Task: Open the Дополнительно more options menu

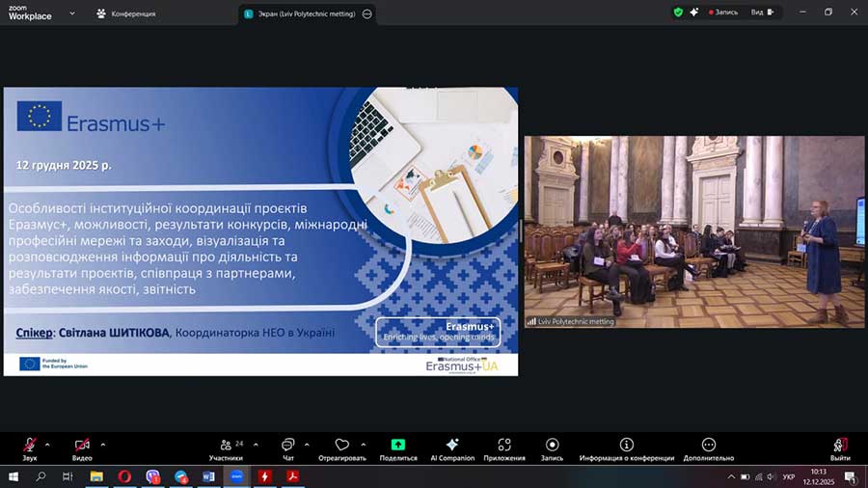Action: tap(709, 445)
